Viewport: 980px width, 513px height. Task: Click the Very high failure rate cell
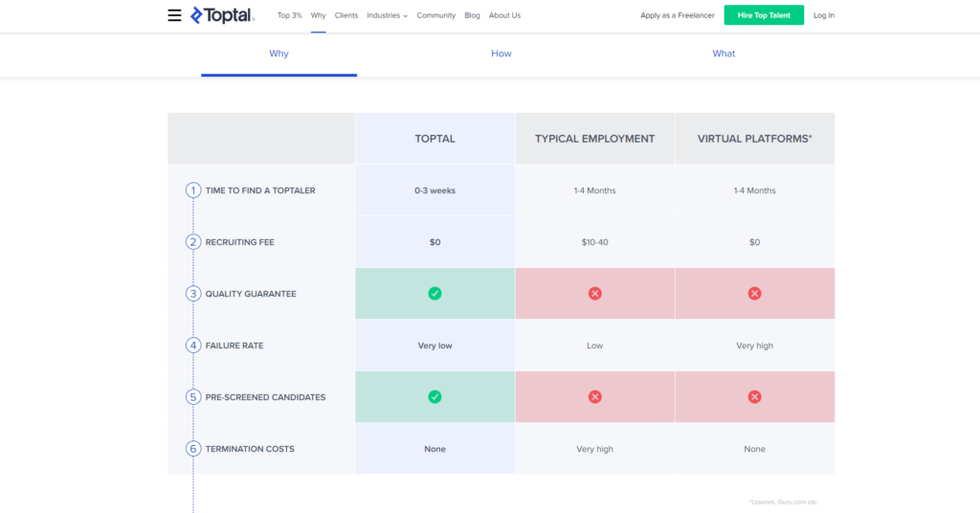[754, 346]
